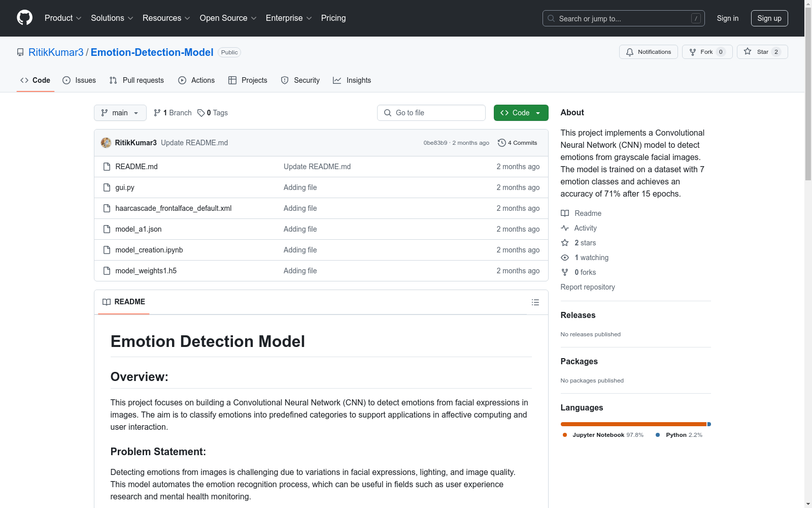The width and height of the screenshot is (812, 508).
Task: Click the orange Jupyter Notebook language bar
Action: [633, 424]
